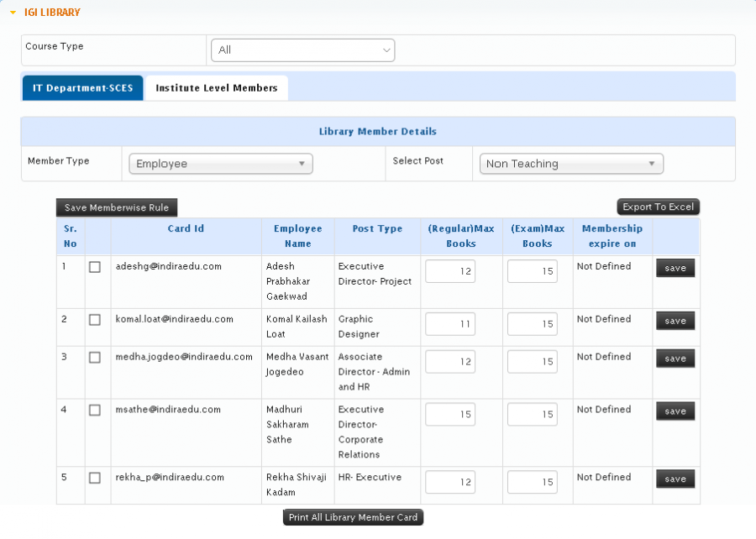The height and width of the screenshot is (539, 756).
Task: Save the Madhuri Sakharam Sathe row
Action: [x=675, y=411]
